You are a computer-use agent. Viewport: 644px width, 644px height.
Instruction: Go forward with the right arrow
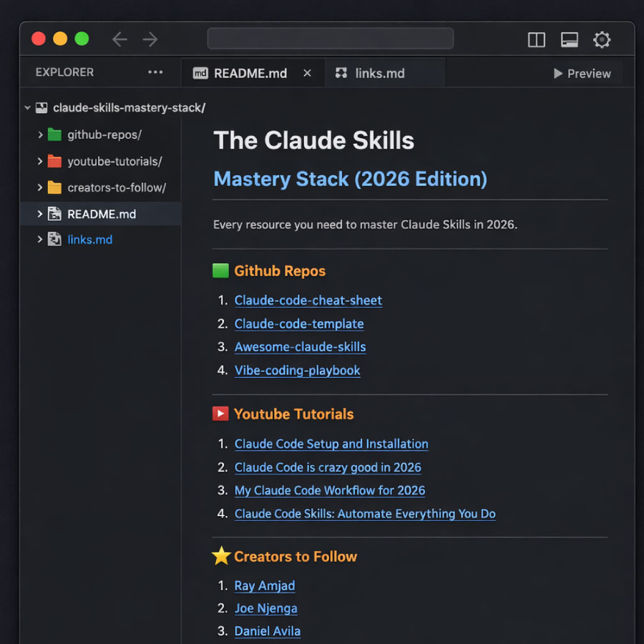[150, 39]
